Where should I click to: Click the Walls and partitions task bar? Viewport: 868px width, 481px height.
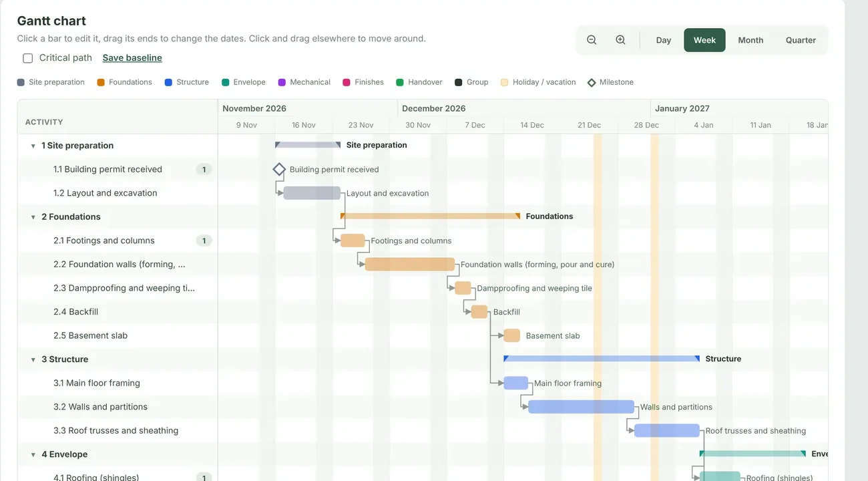pos(582,407)
